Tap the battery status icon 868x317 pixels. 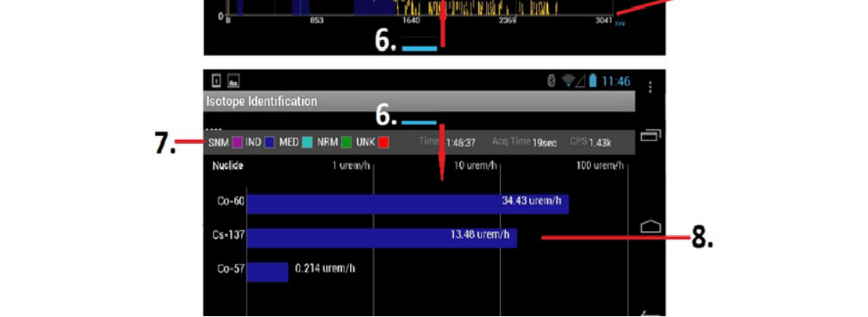(x=592, y=81)
